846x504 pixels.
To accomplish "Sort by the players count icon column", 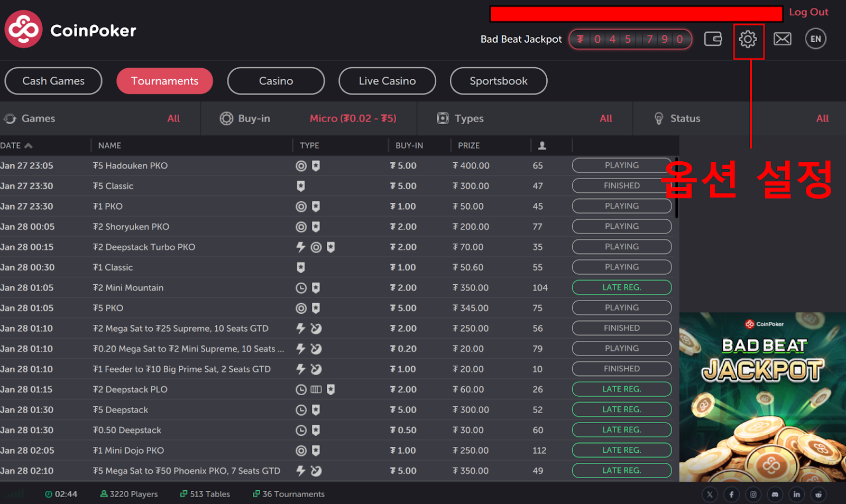I will point(542,145).
